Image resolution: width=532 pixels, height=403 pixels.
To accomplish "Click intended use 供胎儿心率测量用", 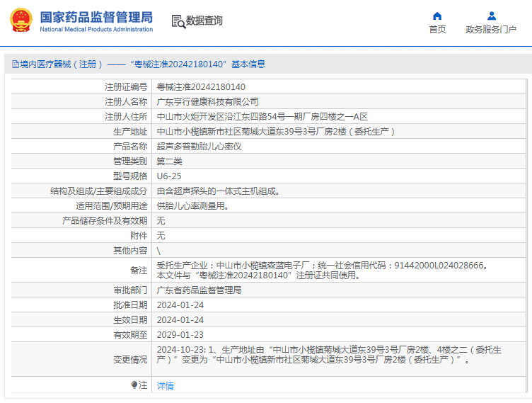I will click(192, 206).
